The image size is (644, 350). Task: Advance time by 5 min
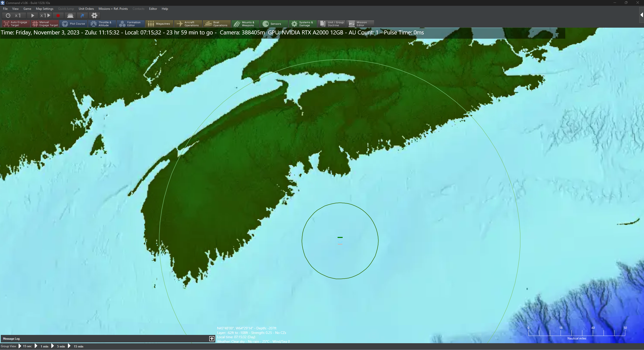tap(61, 346)
